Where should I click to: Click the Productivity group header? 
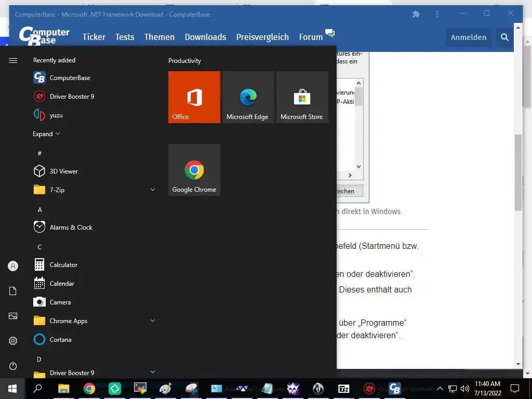click(184, 61)
